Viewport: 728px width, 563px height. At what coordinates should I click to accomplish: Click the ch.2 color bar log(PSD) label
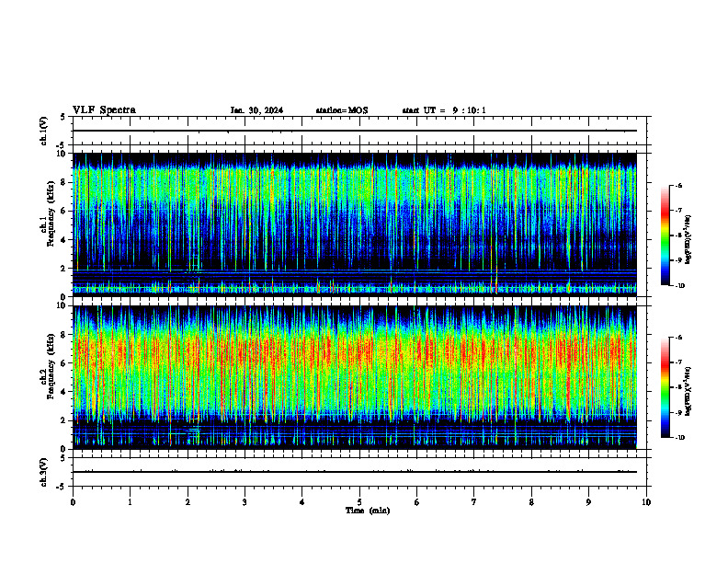(688, 391)
